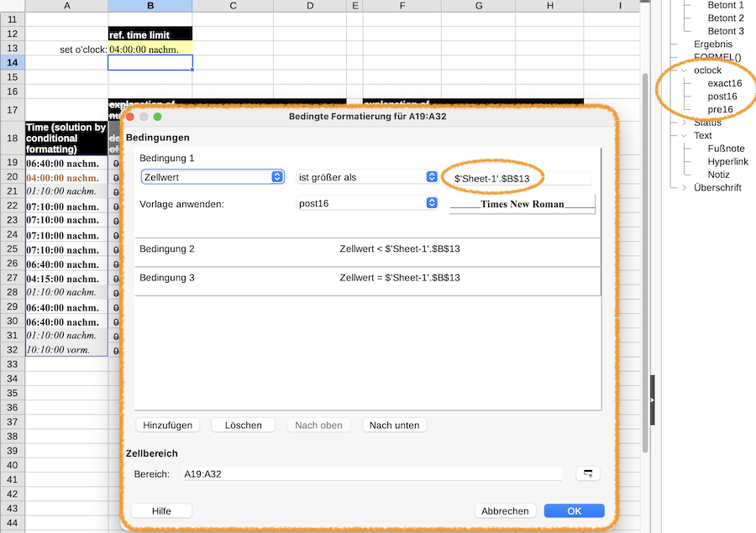This screenshot has width=756, height=533.
Task: Collapse the Text style tree node
Action: [x=684, y=136]
